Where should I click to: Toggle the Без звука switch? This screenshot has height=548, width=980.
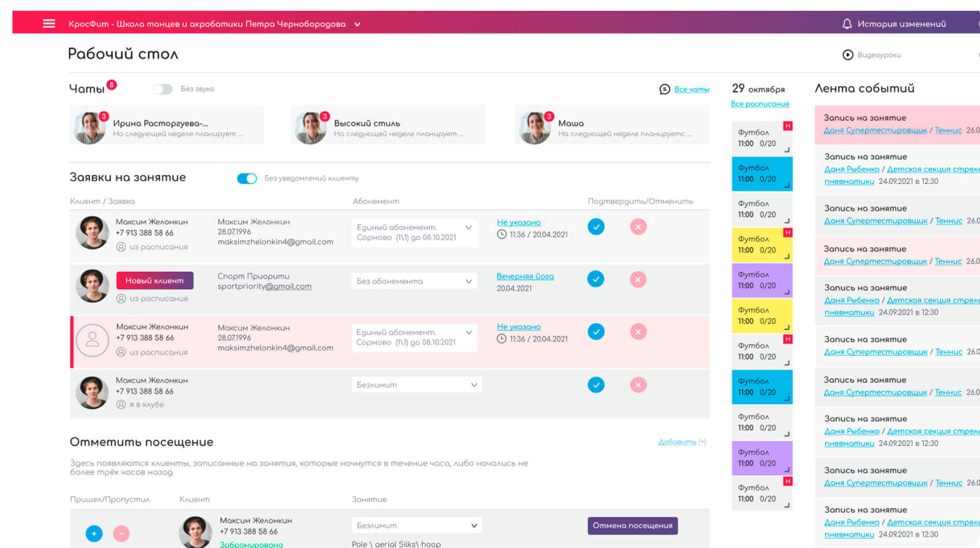coord(163,89)
